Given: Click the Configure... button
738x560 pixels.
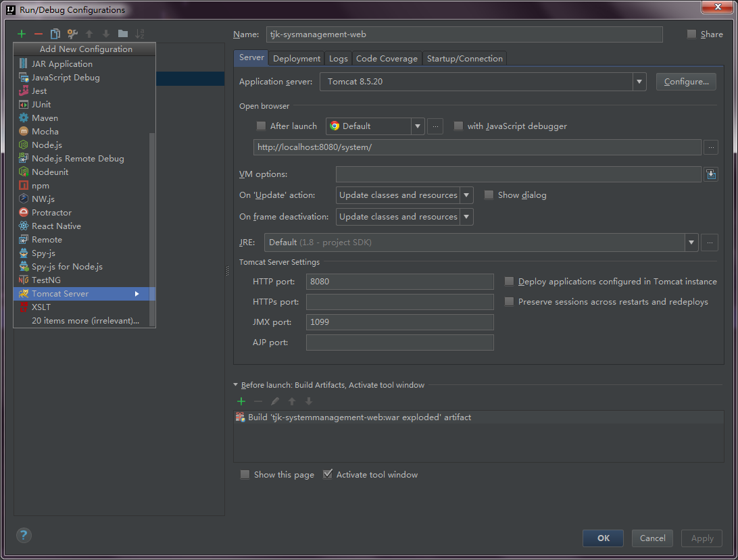Looking at the screenshot, I should pyautogui.click(x=686, y=82).
